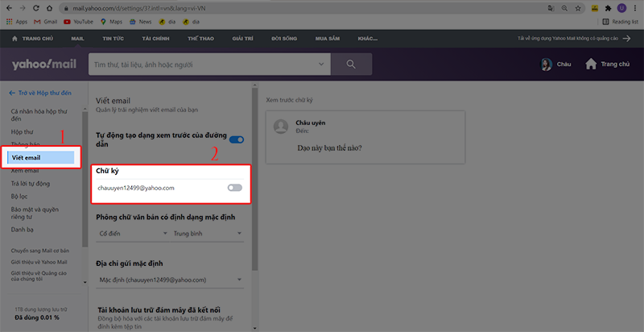Viewport: 644px width, 332px height.
Task: Click the browser back arrow
Action: point(10,8)
